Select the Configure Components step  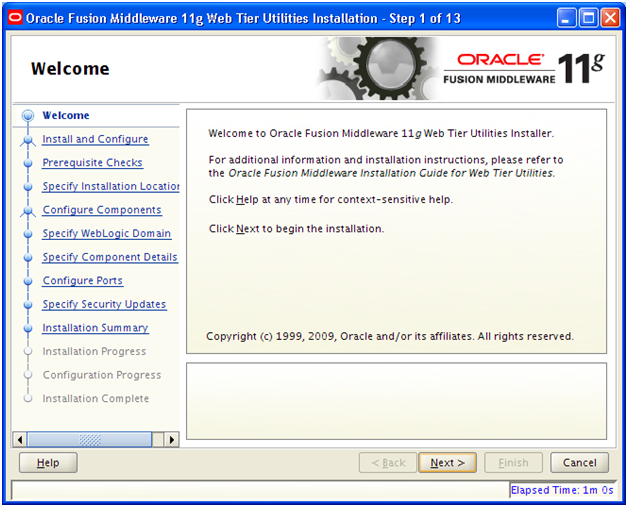[102, 210]
